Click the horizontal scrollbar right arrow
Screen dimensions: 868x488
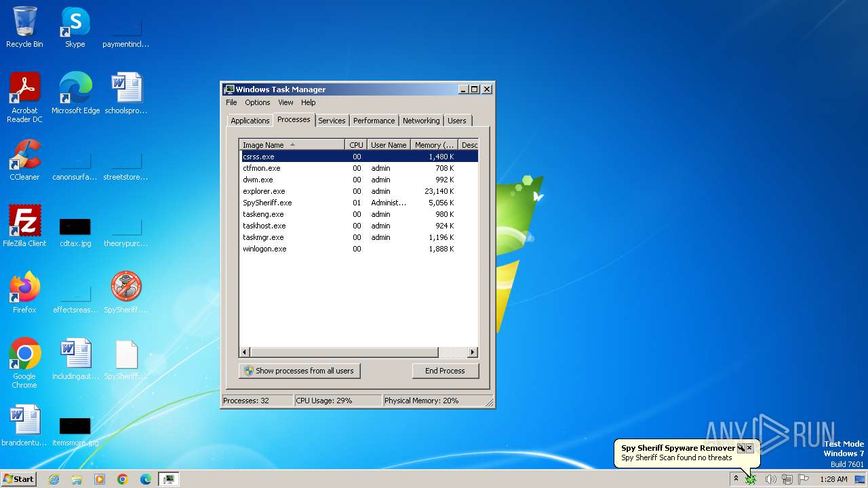pyautogui.click(x=473, y=352)
